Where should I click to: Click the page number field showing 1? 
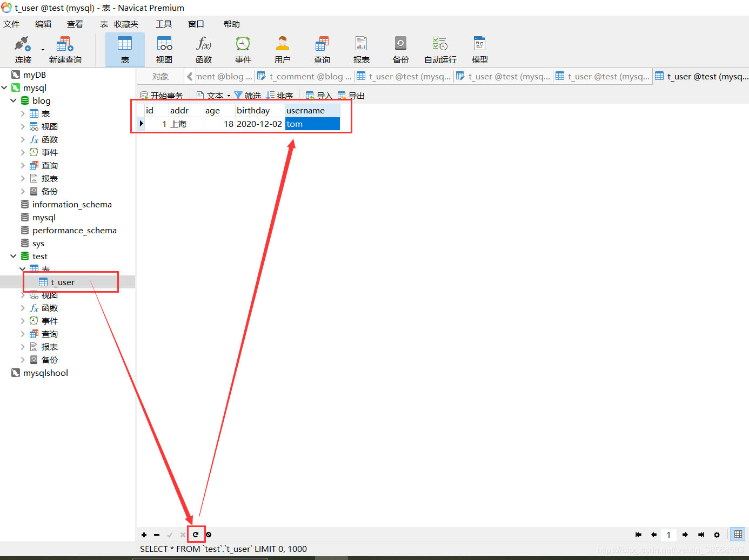(669, 535)
